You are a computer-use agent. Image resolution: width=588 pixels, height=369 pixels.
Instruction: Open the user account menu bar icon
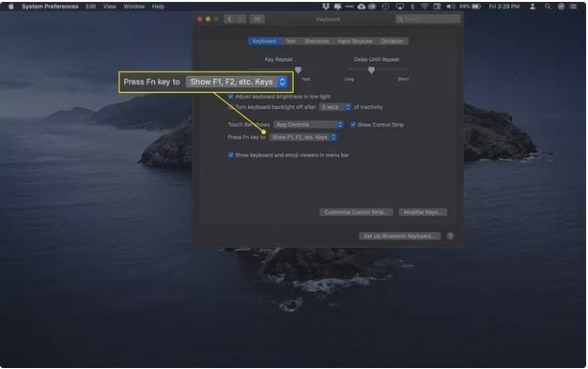(533, 7)
